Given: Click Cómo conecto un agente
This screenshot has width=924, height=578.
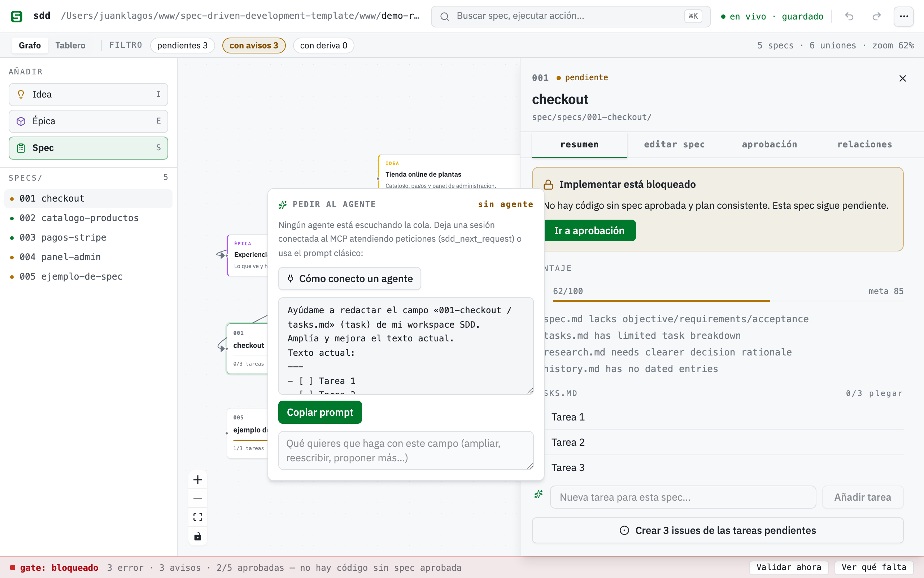Looking at the screenshot, I should coord(349,279).
